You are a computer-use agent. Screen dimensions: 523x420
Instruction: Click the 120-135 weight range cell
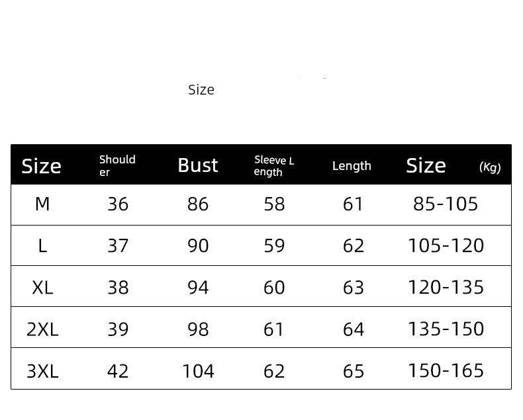point(446,287)
